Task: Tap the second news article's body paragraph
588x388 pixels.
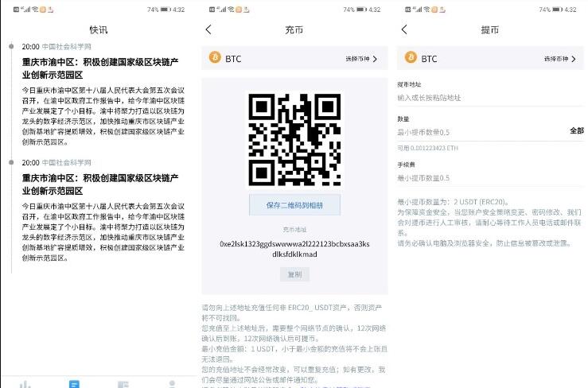Action: 103,232
